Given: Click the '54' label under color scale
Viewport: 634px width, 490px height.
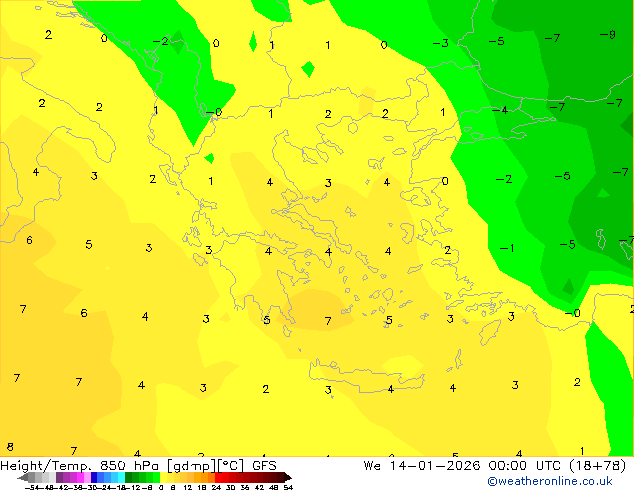Looking at the screenshot, I should tap(288, 487).
